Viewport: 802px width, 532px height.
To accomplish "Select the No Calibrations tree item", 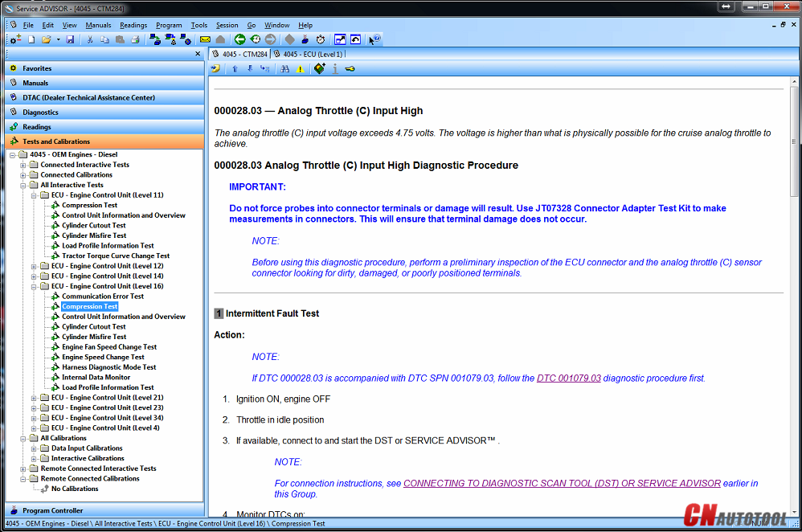I will (75, 489).
